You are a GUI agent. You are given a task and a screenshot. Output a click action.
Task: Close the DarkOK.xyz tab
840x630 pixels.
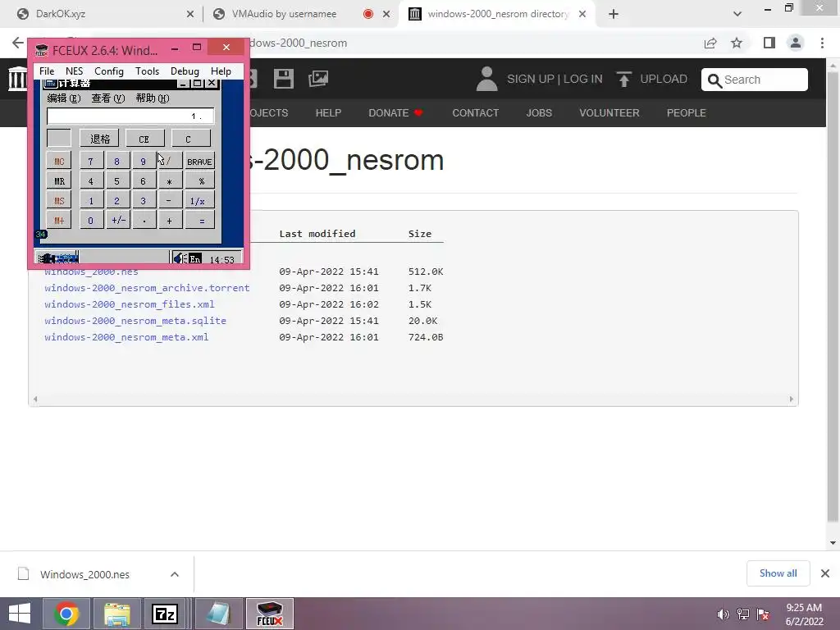coord(190,15)
